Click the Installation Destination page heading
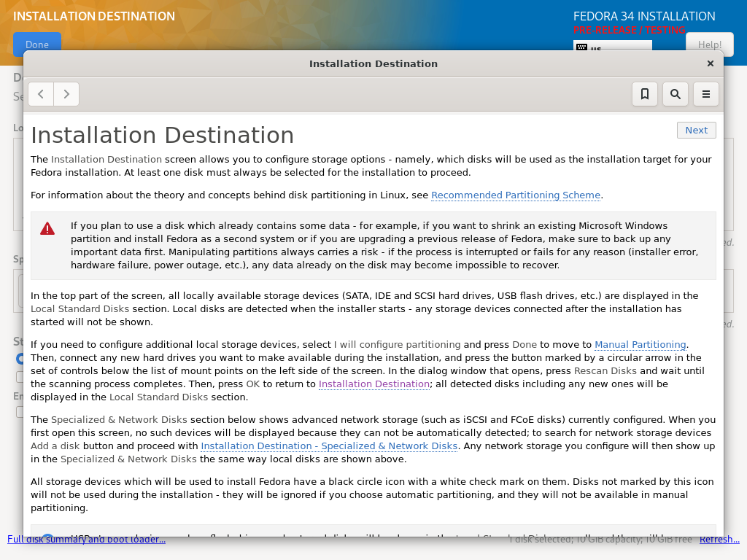Screen dimensions: 747x560 click(x=163, y=135)
